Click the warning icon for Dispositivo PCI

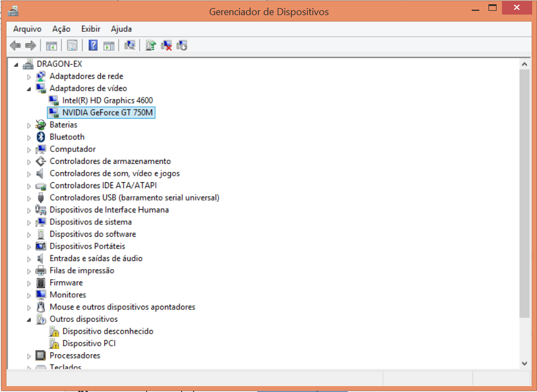point(54,343)
